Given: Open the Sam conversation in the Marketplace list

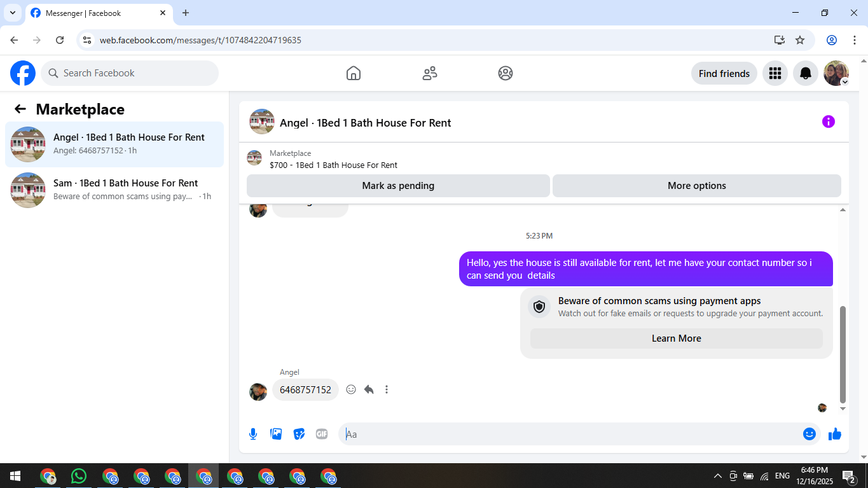Looking at the screenshot, I should (114, 190).
